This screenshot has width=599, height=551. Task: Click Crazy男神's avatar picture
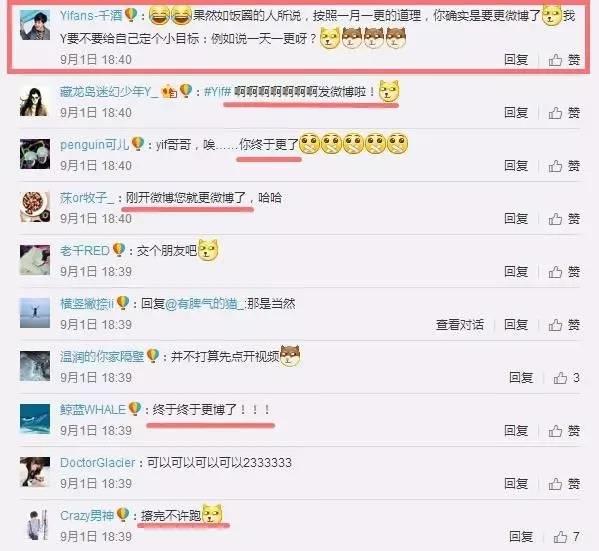click(x=35, y=525)
